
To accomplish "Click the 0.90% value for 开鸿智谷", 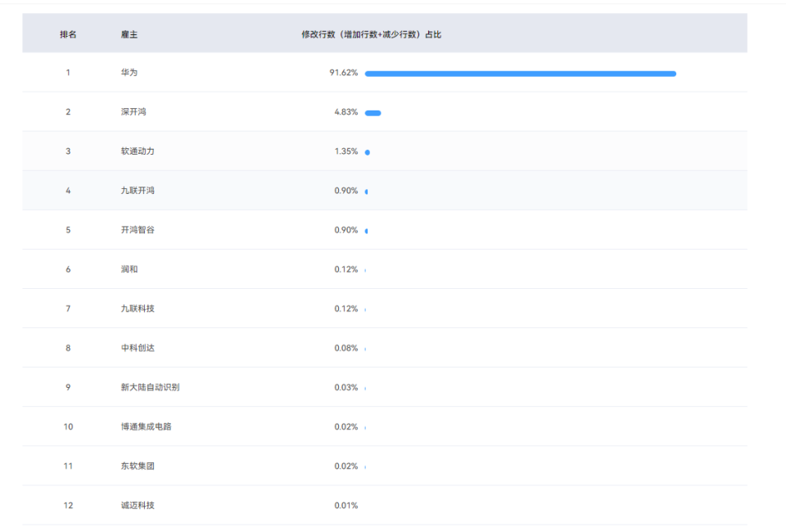I will pyautogui.click(x=346, y=230).
